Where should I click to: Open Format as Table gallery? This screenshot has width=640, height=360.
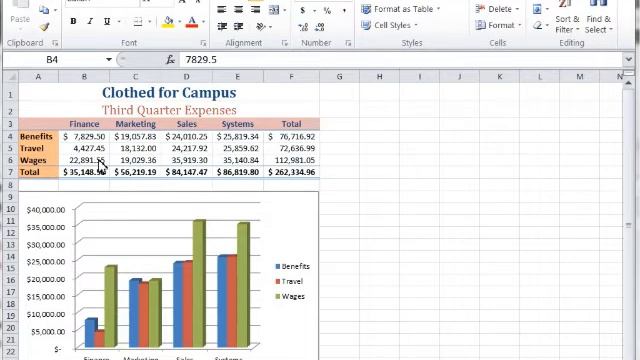pyautogui.click(x=400, y=9)
